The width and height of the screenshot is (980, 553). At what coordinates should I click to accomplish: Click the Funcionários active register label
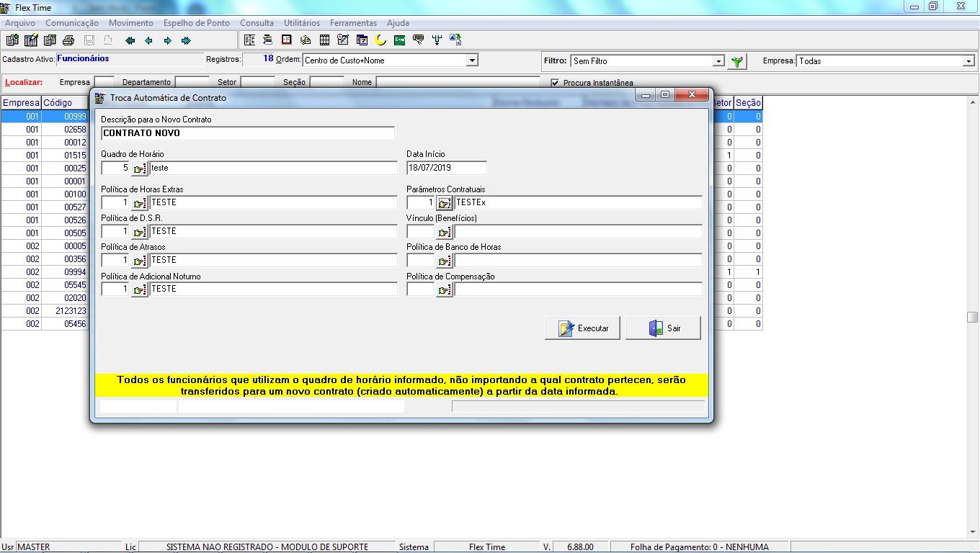coord(83,59)
